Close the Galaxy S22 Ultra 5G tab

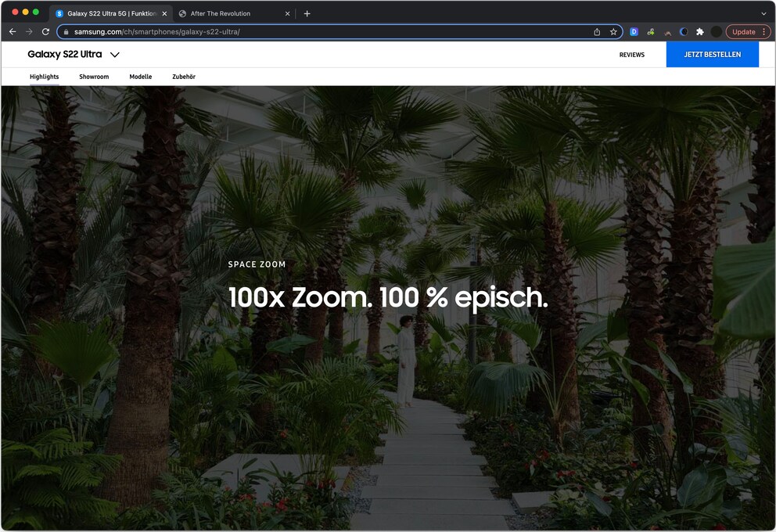(164, 13)
